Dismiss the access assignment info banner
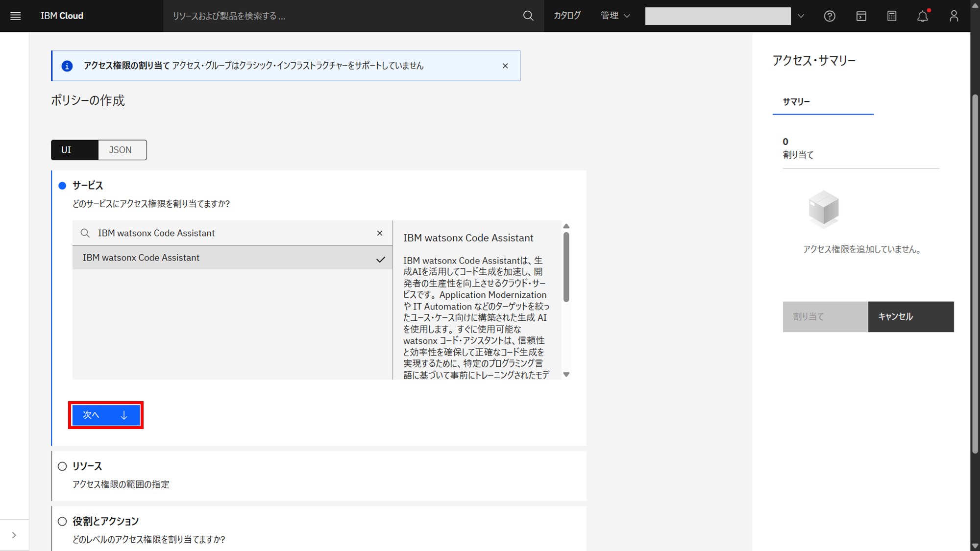 pyautogui.click(x=505, y=66)
